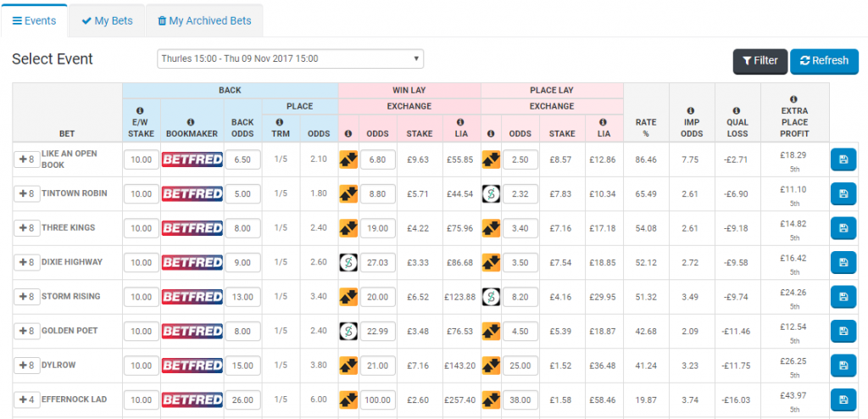Open Smarkets win lay for GOLDEN POET
This screenshot has width=868, height=419.
pos(348,332)
